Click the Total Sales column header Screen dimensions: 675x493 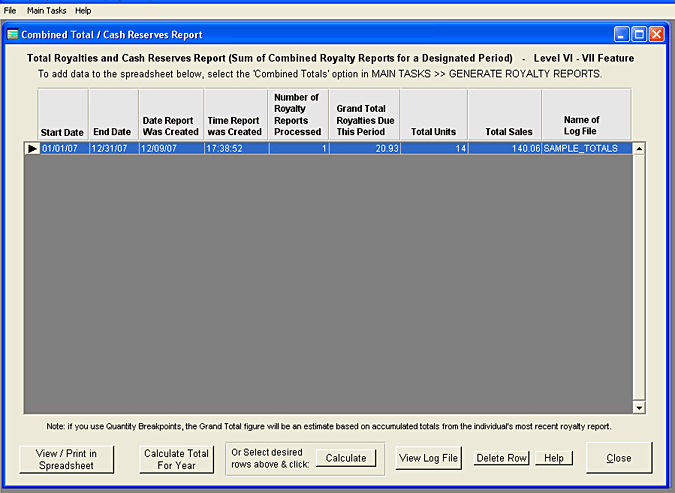[504, 115]
